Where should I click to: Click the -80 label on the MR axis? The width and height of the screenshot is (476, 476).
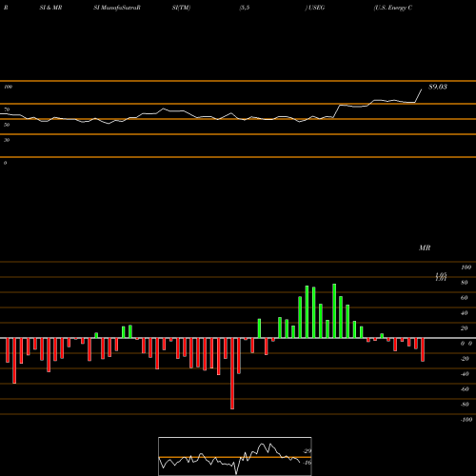[x=465, y=405]
